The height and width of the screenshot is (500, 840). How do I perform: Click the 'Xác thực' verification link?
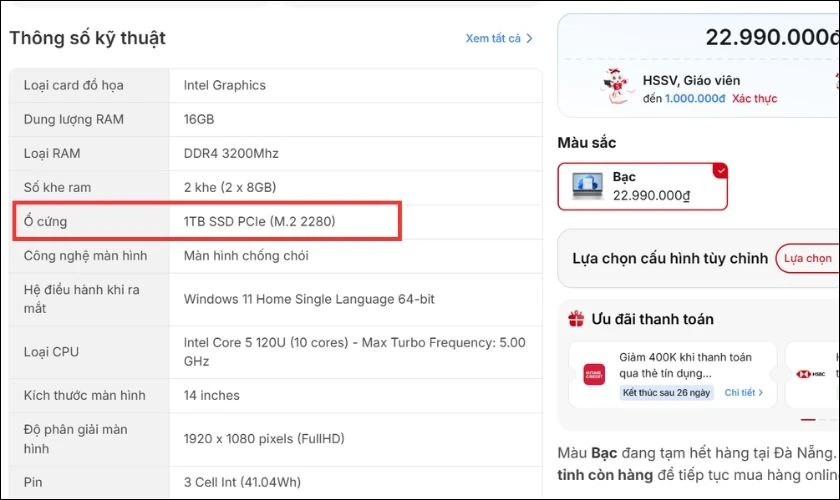[754, 99]
